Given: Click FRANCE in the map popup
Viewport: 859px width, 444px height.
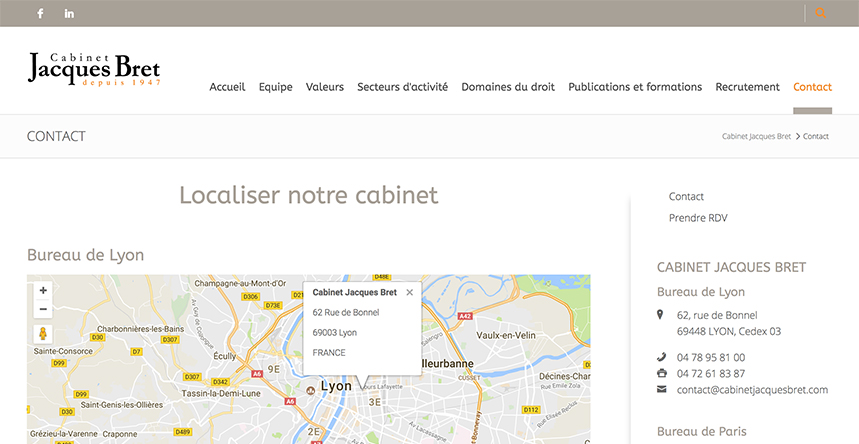Looking at the screenshot, I should pyautogui.click(x=329, y=352).
